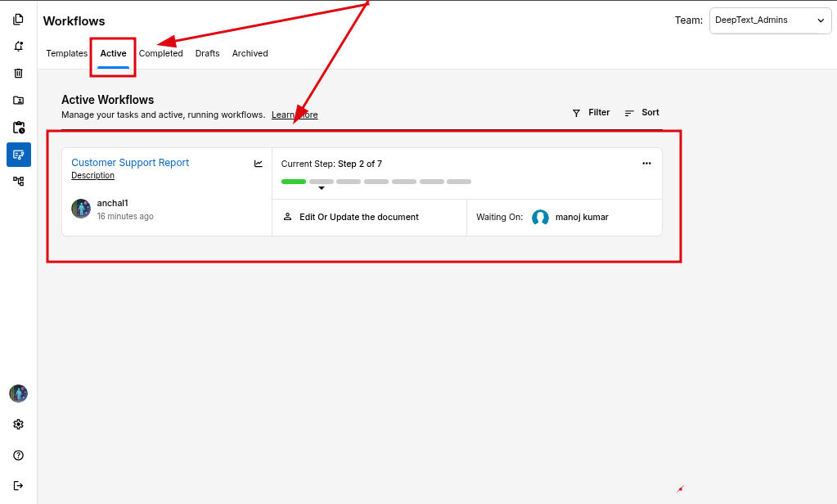This screenshot has height=504, width=837.
Task: Switch to the Completed tab
Action: [x=160, y=53]
